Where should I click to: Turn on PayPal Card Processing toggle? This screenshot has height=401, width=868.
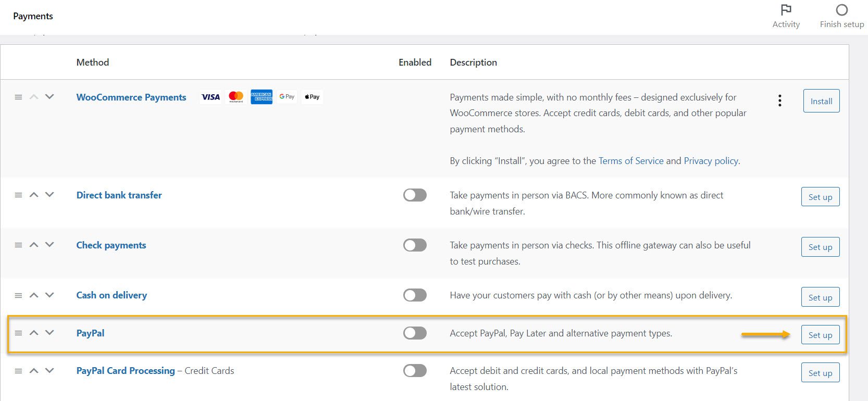[415, 371]
